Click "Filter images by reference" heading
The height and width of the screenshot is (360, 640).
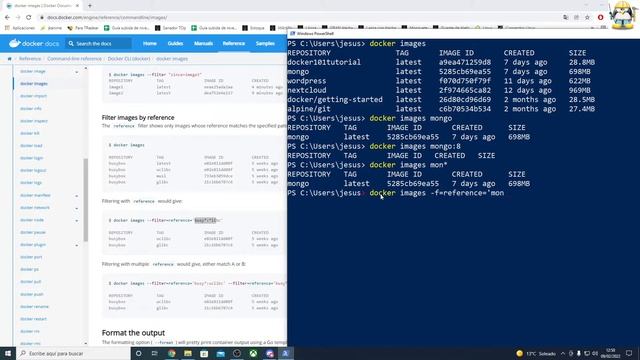click(x=138, y=118)
